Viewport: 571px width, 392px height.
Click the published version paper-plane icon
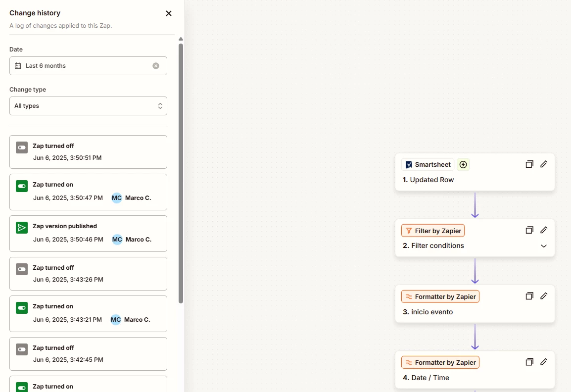click(x=22, y=228)
